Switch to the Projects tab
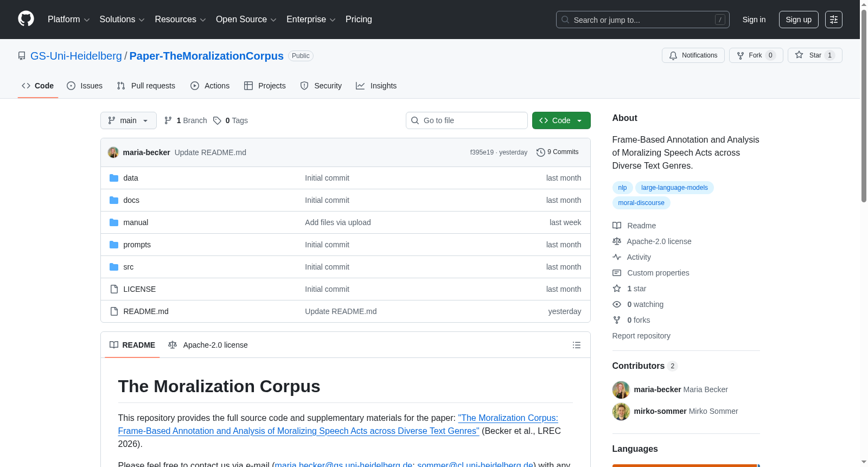This screenshot has width=868, height=467. pyautogui.click(x=265, y=86)
